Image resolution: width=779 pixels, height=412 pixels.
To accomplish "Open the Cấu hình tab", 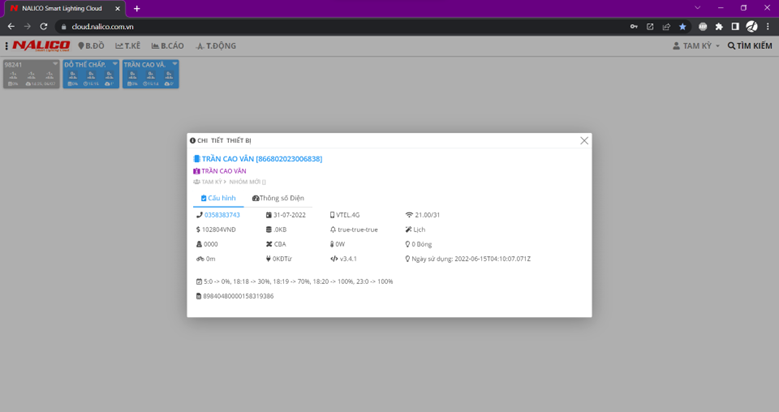I will [218, 198].
